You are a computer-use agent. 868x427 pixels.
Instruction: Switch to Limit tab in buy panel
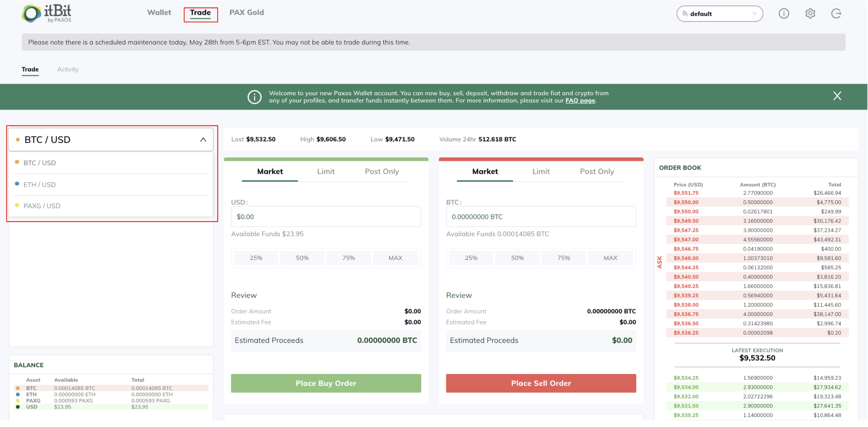click(326, 172)
